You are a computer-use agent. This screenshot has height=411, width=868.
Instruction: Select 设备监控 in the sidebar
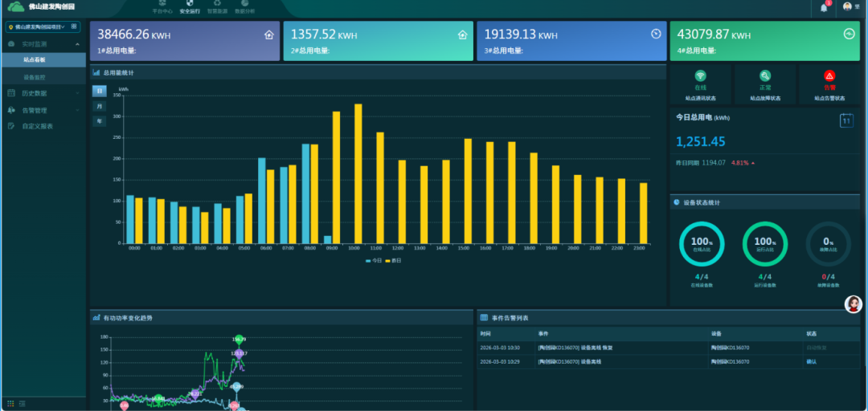tap(35, 77)
